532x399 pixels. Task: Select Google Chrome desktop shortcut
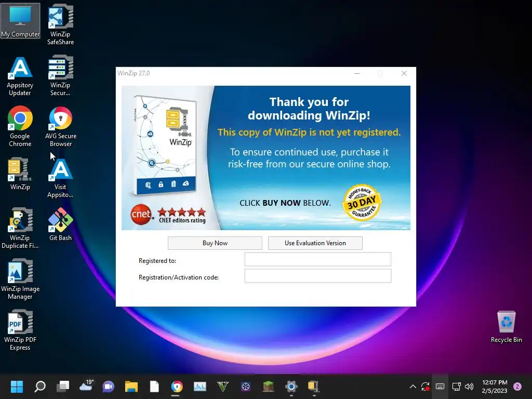coord(20,127)
